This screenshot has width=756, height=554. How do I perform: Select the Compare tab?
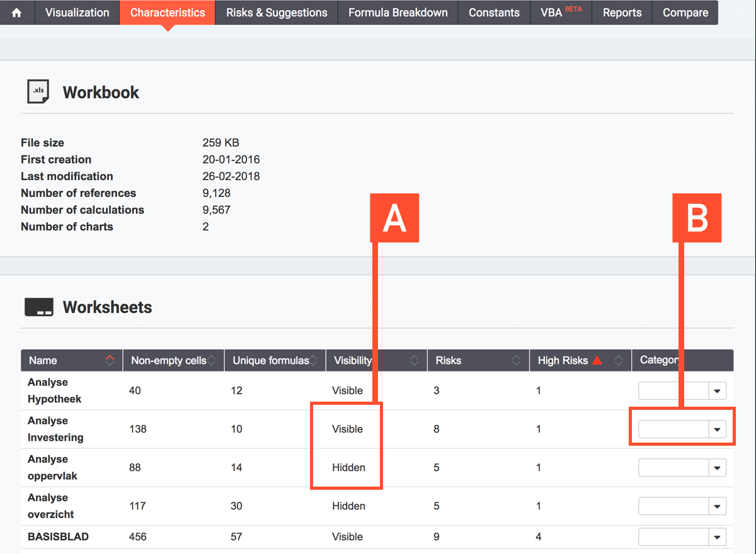[685, 13]
